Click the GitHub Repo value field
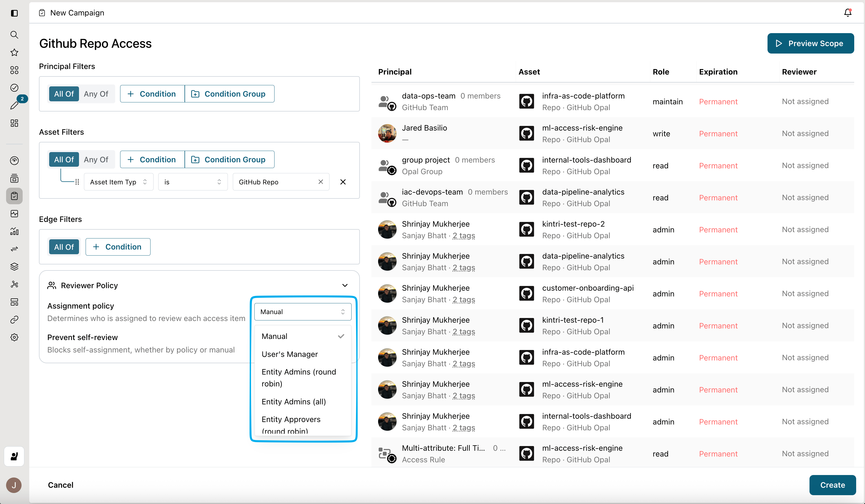Image resolution: width=865 pixels, height=504 pixels. pyautogui.click(x=281, y=182)
